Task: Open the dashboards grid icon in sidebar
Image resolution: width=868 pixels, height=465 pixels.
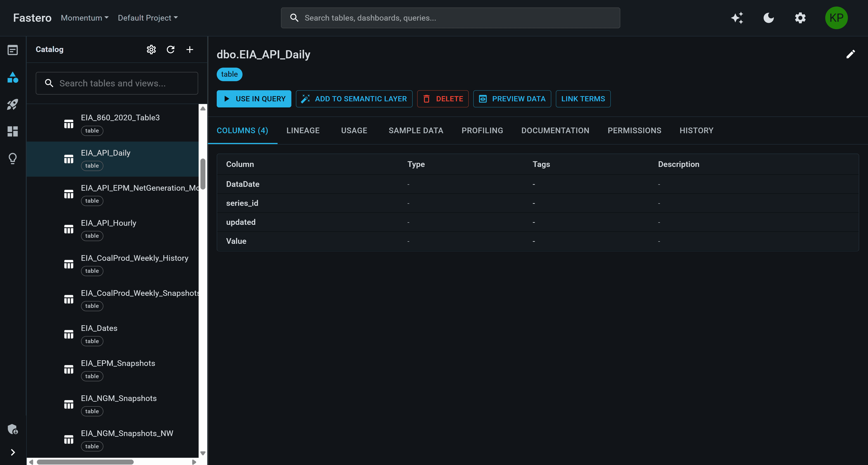Action: pyautogui.click(x=12, y=131)
